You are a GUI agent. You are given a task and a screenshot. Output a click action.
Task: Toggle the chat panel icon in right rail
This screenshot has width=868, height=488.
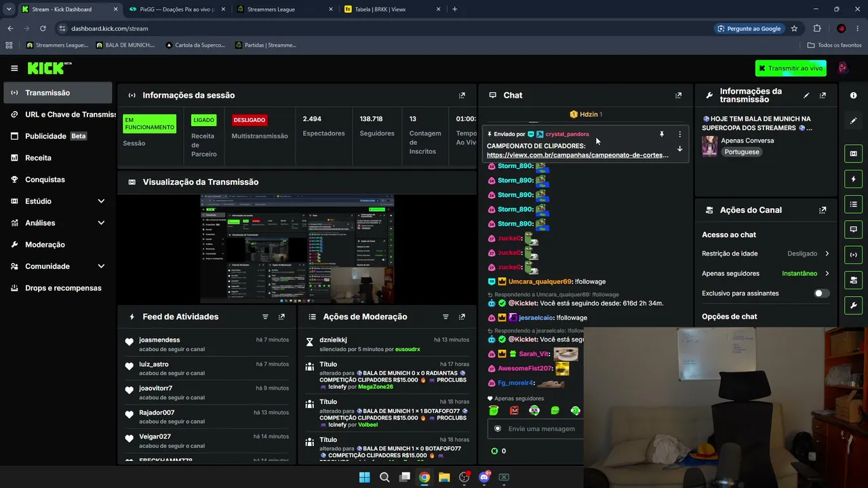point(853,230)
